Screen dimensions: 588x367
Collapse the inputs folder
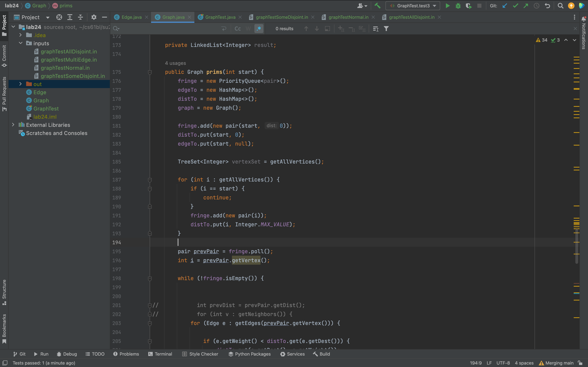click(x=20, y=43)
